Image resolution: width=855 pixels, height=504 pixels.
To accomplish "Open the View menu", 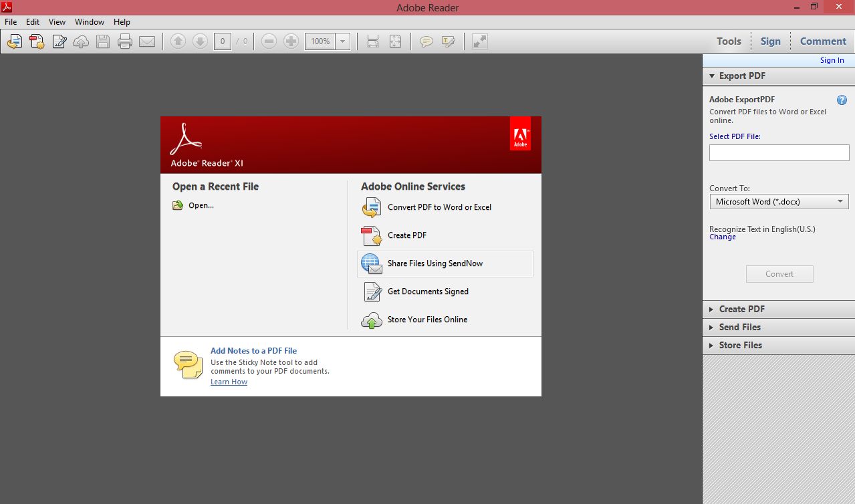I will 57,22.
